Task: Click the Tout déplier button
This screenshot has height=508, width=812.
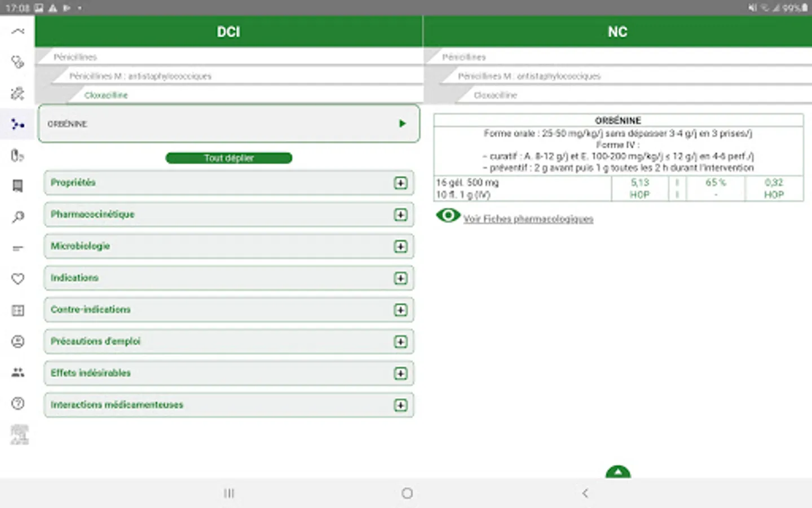Action: (x=229, y=158)
